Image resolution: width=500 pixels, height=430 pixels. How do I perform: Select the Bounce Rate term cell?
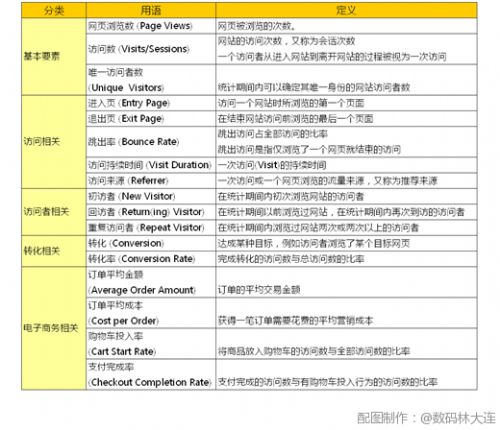click(151, 142)
